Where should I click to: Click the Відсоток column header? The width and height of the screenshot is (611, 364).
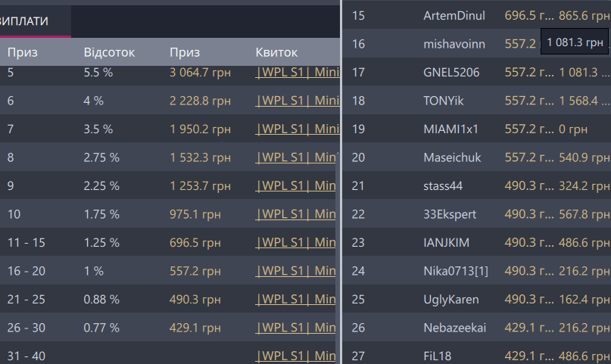109,52
